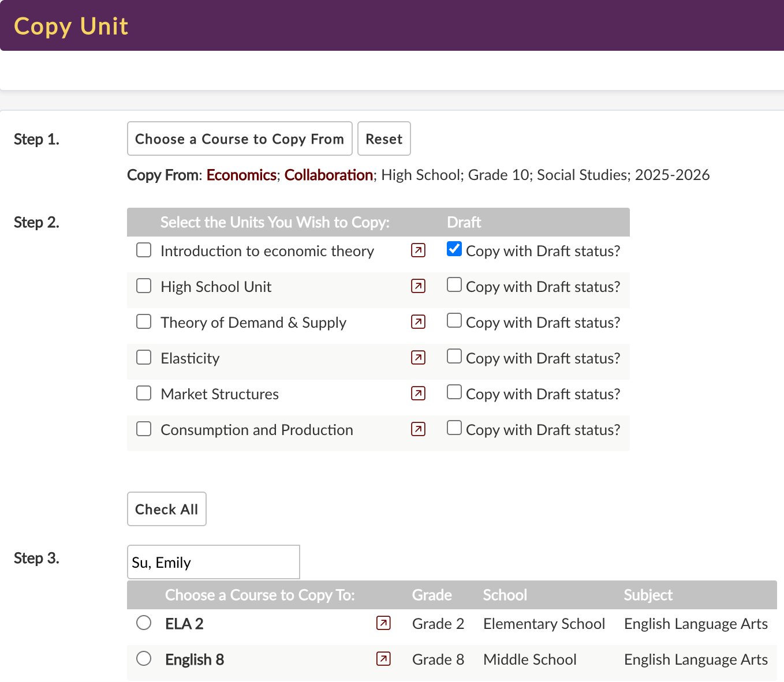
Task: Check the Elasticity unit checkbox
Action: coord(144,357)
